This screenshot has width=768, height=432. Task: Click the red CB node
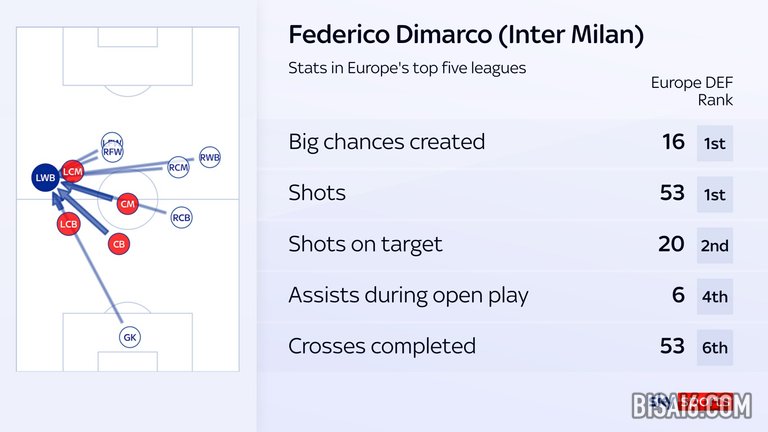[119, 244]
